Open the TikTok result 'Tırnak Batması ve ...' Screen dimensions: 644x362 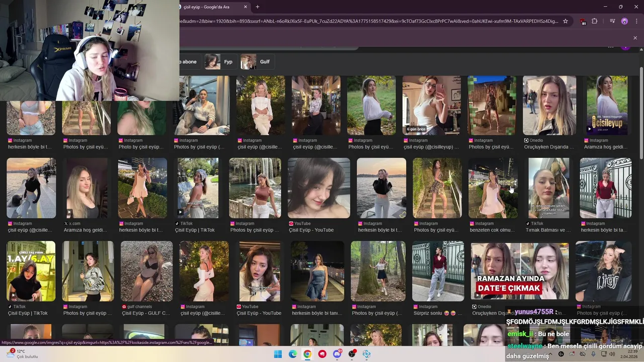[x=549, y=188]
